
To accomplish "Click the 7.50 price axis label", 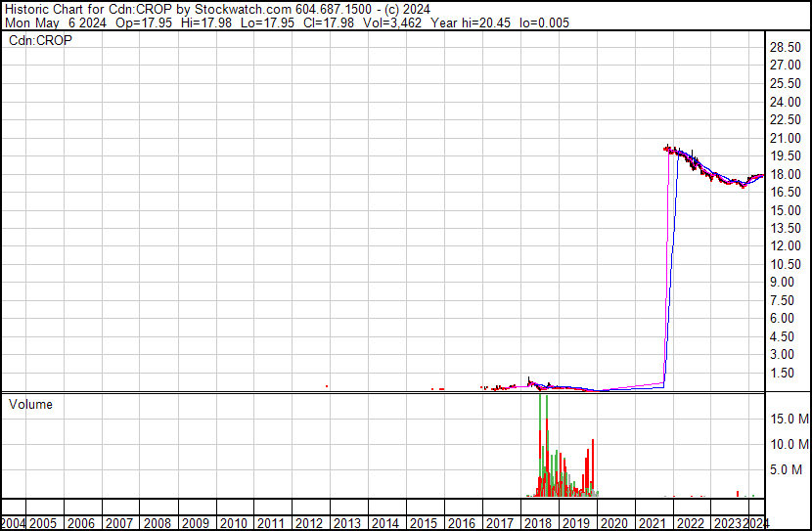I will click(x=782, y=300).
